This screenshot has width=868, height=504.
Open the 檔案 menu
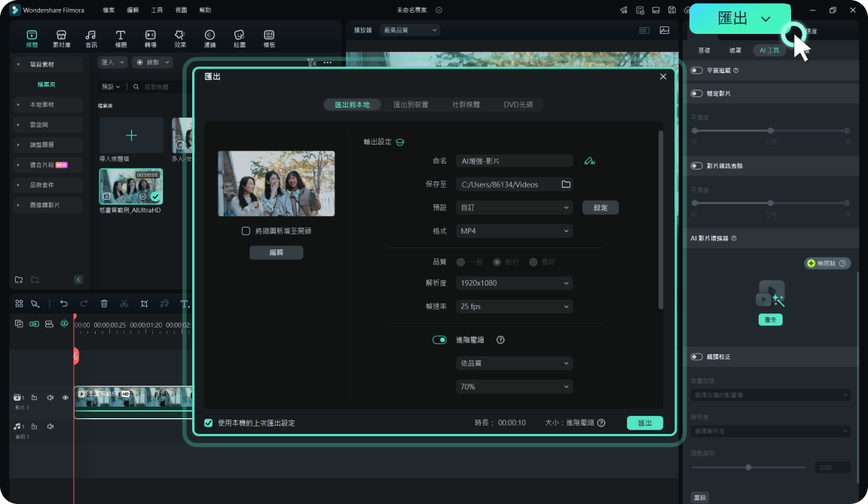point(109,10)
